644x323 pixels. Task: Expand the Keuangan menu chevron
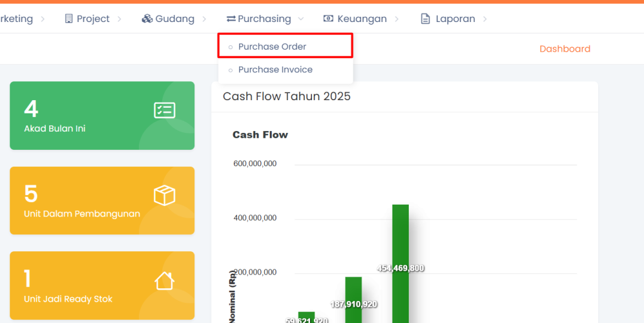click(x=397, y=20)
